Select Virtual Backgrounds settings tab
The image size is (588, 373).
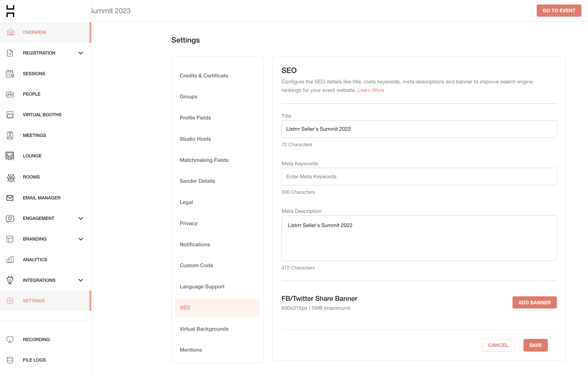click(217, 329)
